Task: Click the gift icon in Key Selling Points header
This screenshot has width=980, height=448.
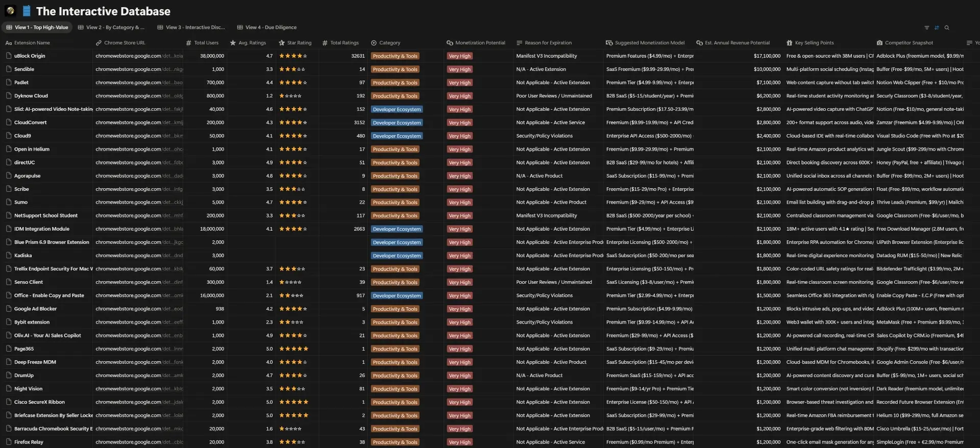Action: click(790, 43)
